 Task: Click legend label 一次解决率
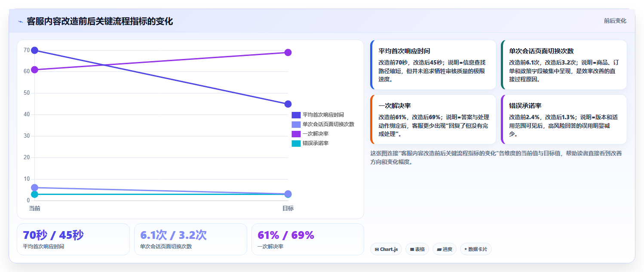point(316,134)
